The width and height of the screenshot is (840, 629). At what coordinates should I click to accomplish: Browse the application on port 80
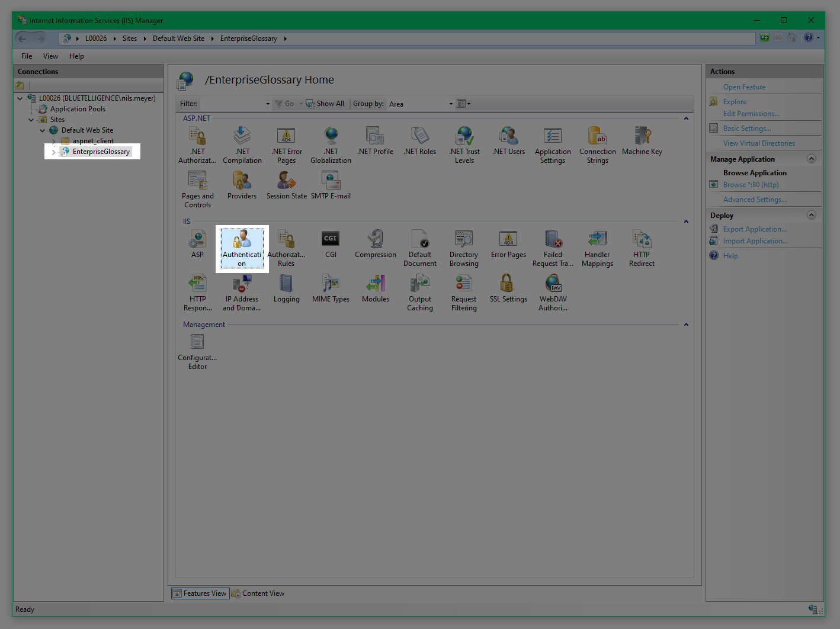[751, 184]
